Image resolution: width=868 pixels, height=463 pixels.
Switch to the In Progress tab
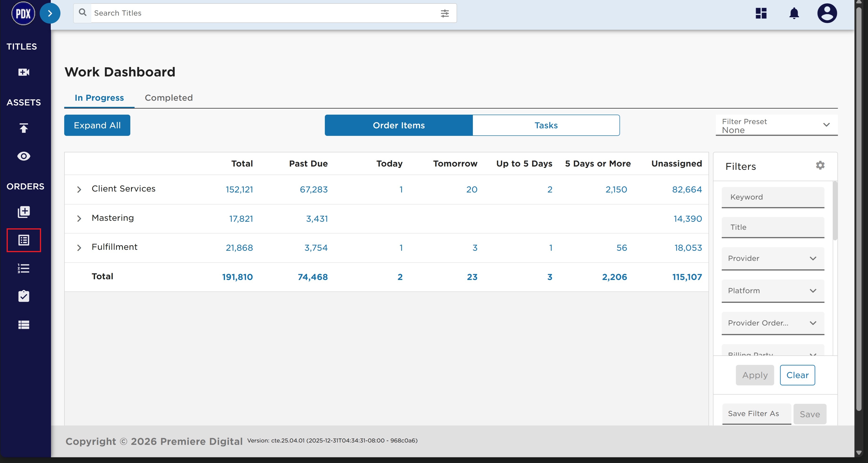99,98
